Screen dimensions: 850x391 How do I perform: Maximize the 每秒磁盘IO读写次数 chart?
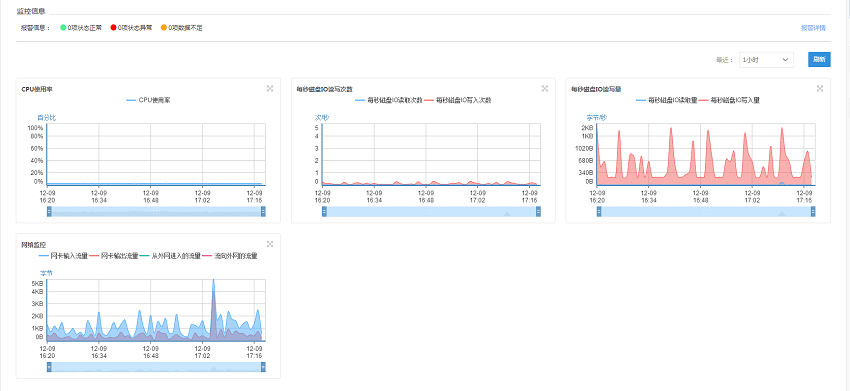click(x=545, y=88)
